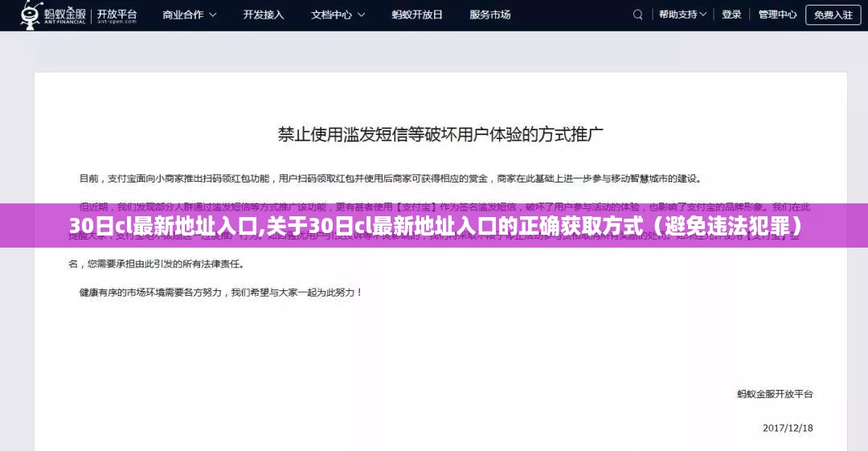Click the article heading 禁止使用滥发短信
The width and height of the screenshot is (868, 451).
coord(440,134)
